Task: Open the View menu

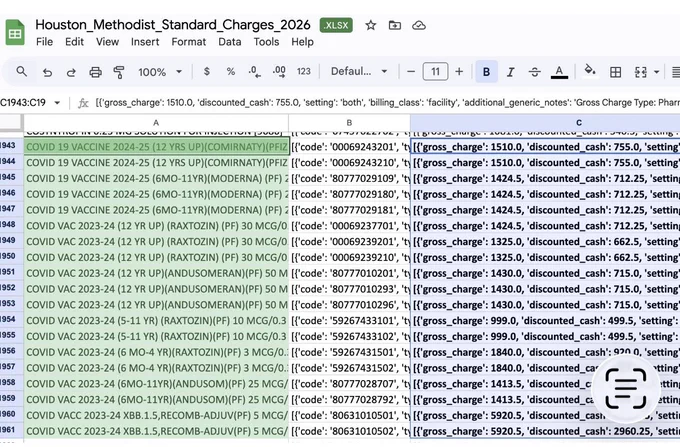Action: (107, 42)
